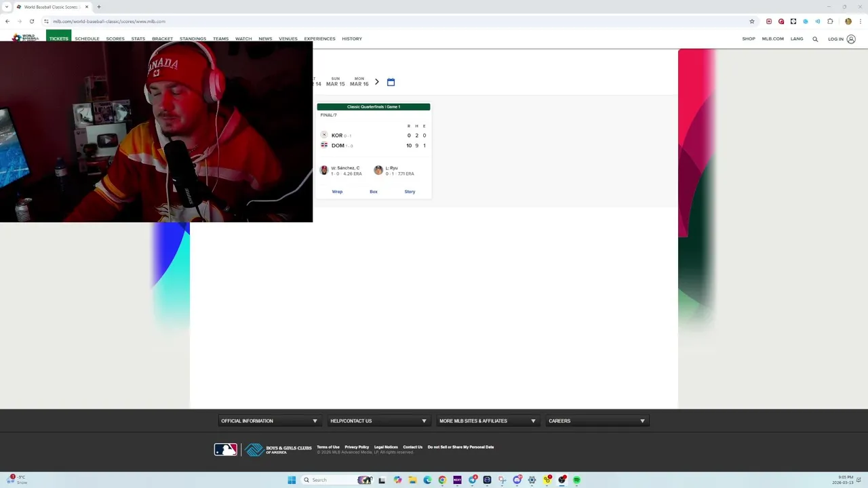Open the History nav item
The width and height of the screenshot is (868, 488).
[352, 39]
